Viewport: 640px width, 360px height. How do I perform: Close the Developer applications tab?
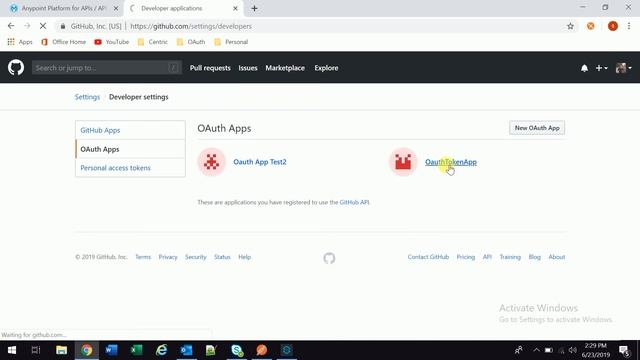(235, 8)
